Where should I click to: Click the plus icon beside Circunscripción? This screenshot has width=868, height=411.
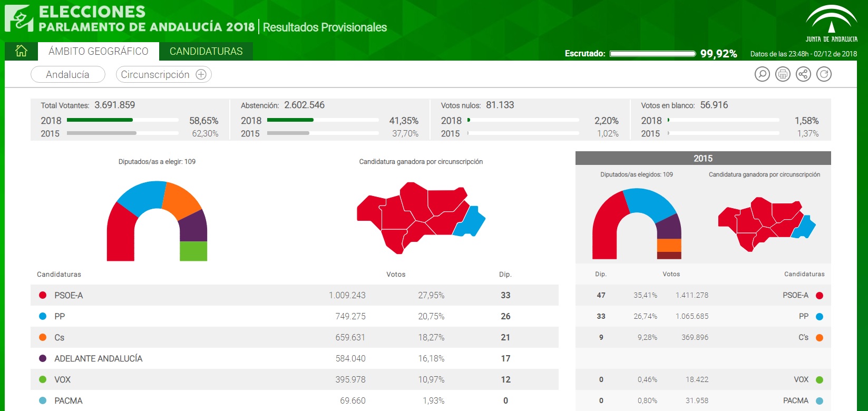pyautogui.click(x=201, y=75)
